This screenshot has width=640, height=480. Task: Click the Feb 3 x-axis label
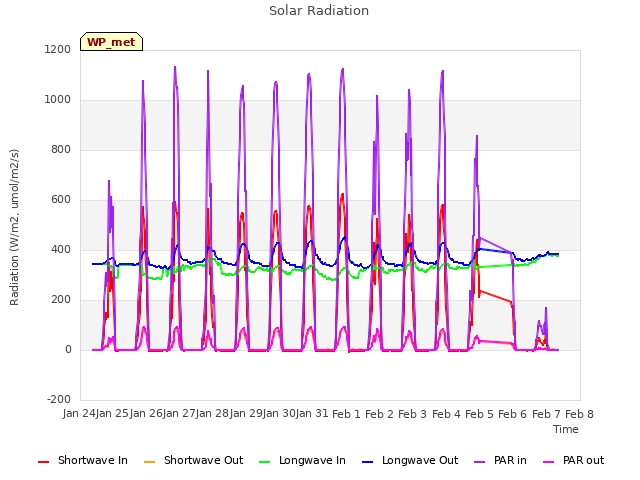[x=412, y=414]
